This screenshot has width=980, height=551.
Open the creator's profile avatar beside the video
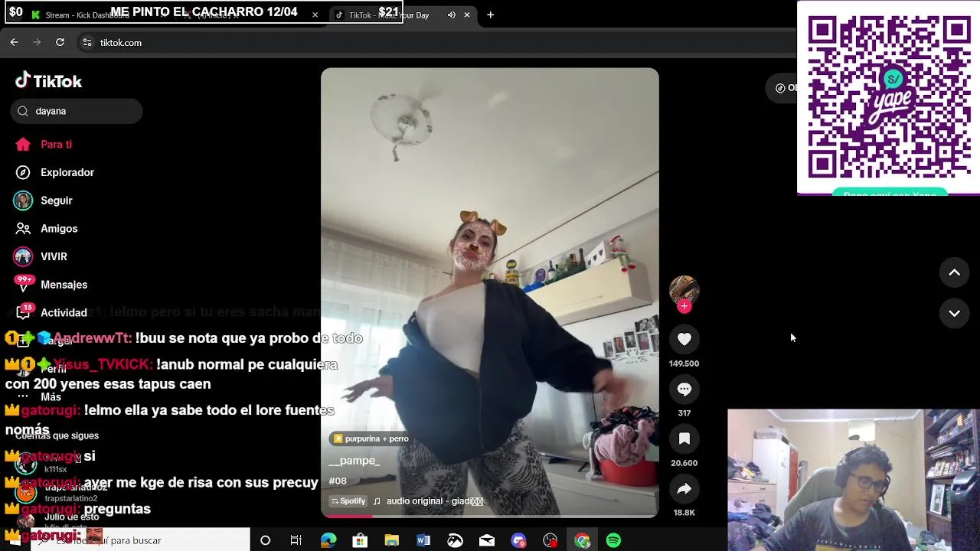(684, 289)
